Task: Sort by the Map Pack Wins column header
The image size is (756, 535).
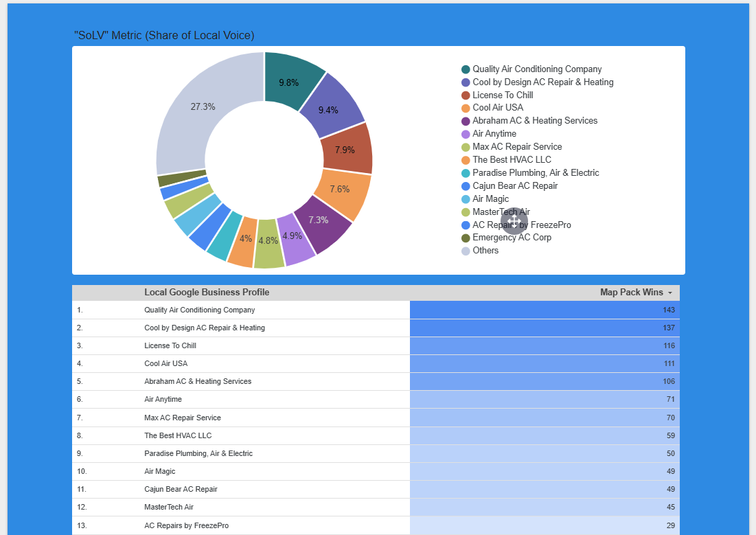Action: (631, 293)
